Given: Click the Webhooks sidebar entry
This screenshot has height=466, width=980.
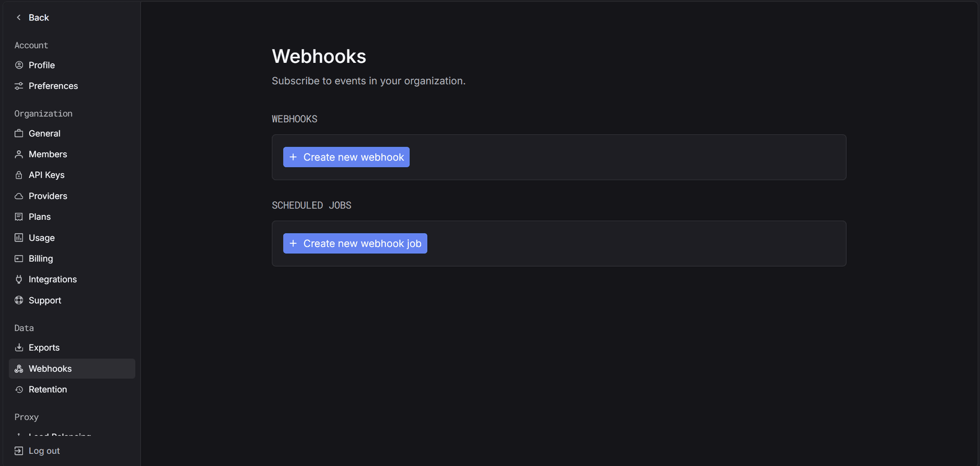Looking at the screenshot, I should (x=50, y=368).
